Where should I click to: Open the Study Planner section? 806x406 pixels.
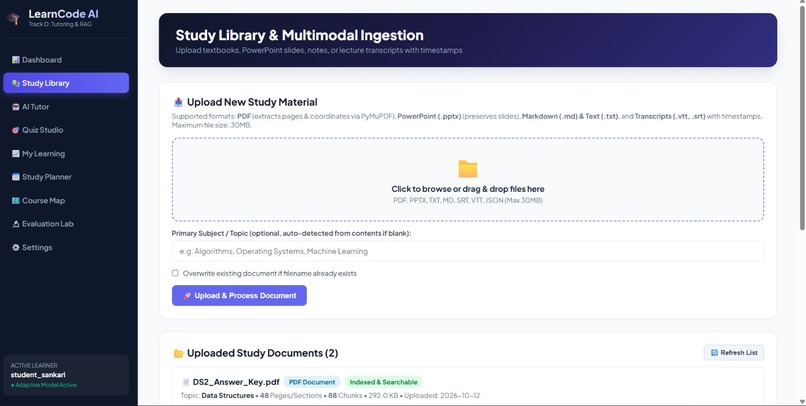[66, 177]
